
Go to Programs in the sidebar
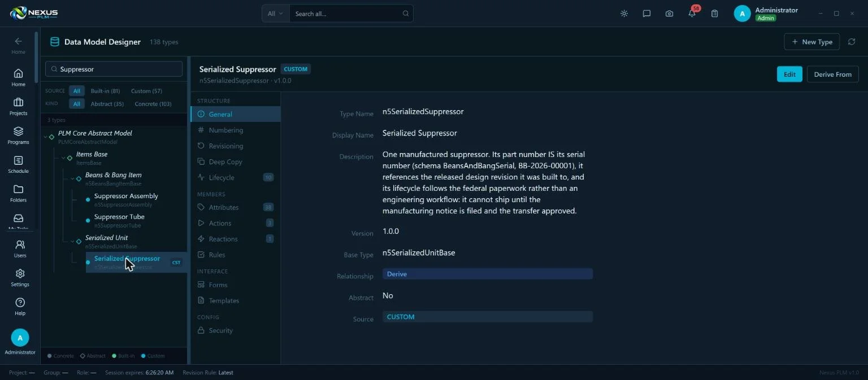pyautogui.click(x=18, y=135)
